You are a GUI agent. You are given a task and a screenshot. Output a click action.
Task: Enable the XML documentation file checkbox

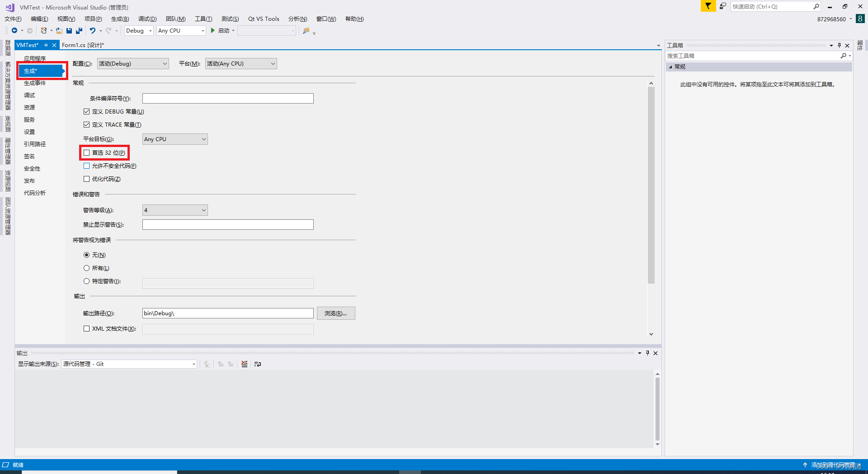(x=86, y=328)
